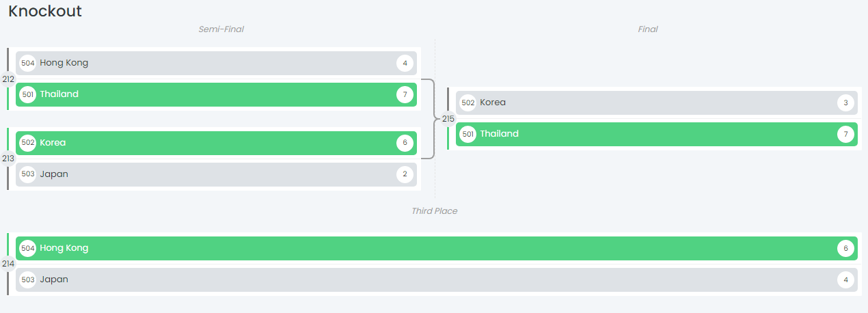Viewport: 868px width, 313px height.
Task: Click Hong Kong's 504 seed badge in Semi-Final
Action: pos(28,64)
